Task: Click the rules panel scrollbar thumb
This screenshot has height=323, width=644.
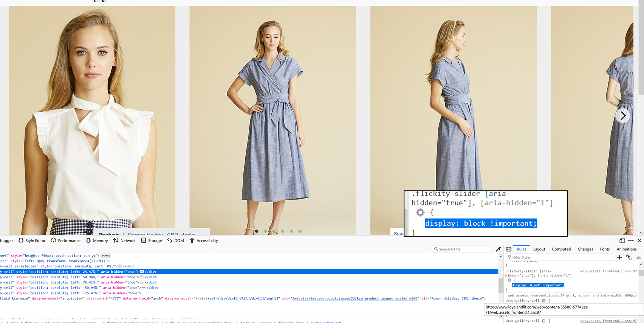Action: (641, 273)
